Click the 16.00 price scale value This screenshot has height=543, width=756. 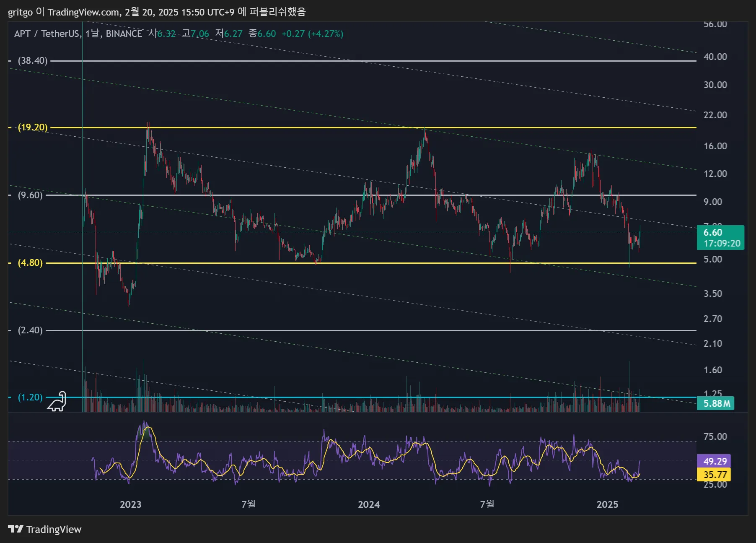tap(715, 146)
